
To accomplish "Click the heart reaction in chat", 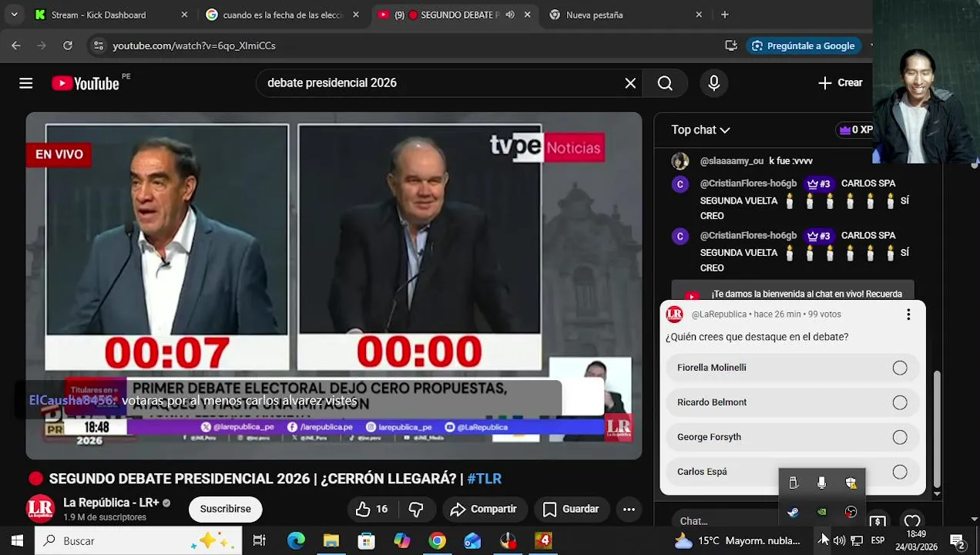I will (x=912, y=521).
